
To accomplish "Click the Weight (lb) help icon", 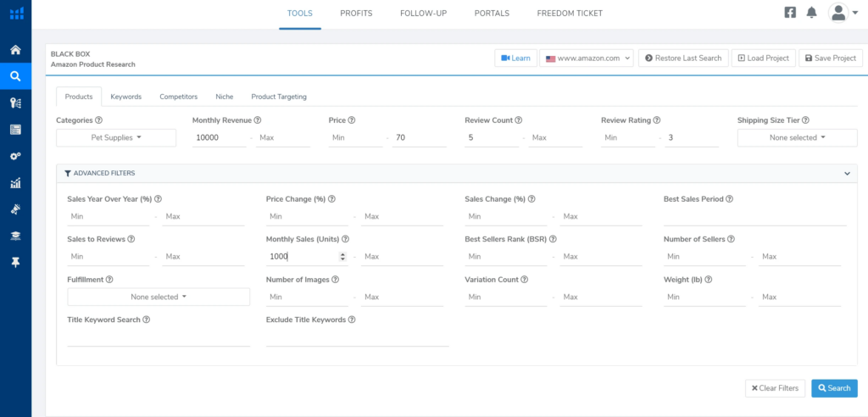I will [708, 280].
